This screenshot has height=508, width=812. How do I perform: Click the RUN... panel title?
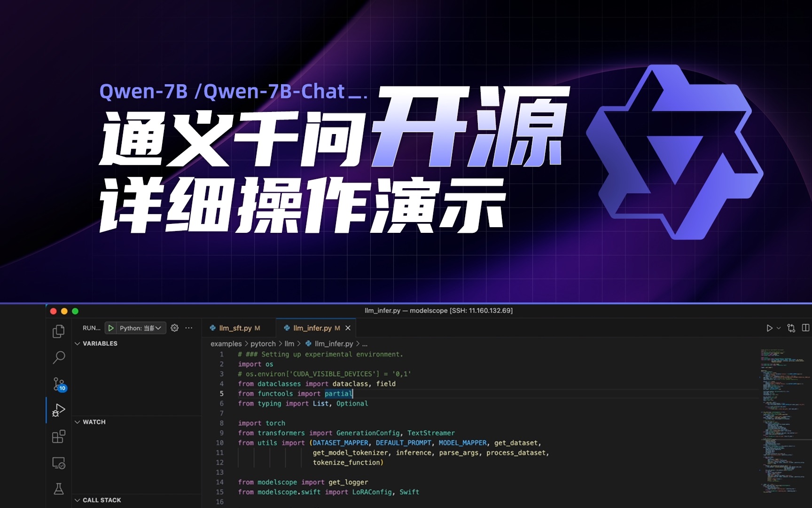point(91,328)
